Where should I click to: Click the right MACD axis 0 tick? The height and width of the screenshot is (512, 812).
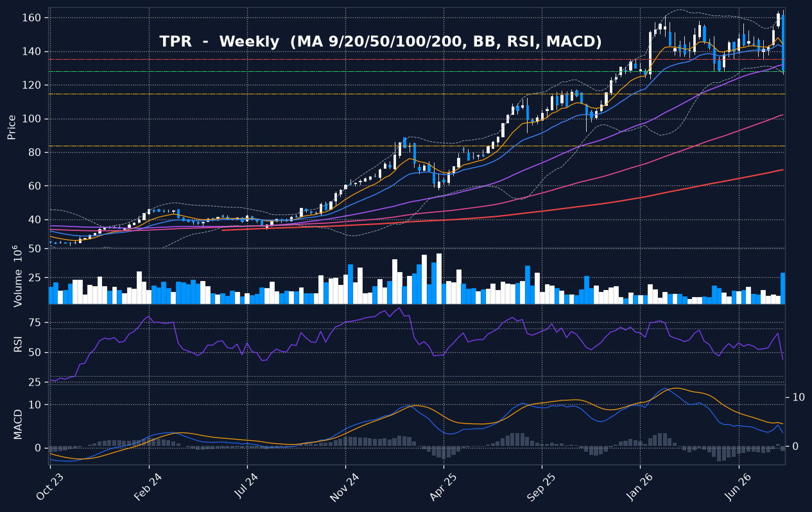point(795,446)
